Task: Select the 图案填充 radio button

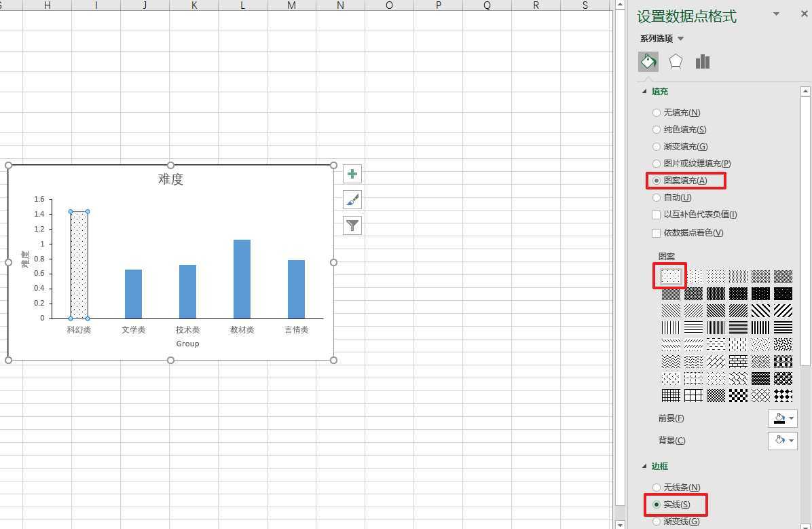Action: [x=657, y=181]
